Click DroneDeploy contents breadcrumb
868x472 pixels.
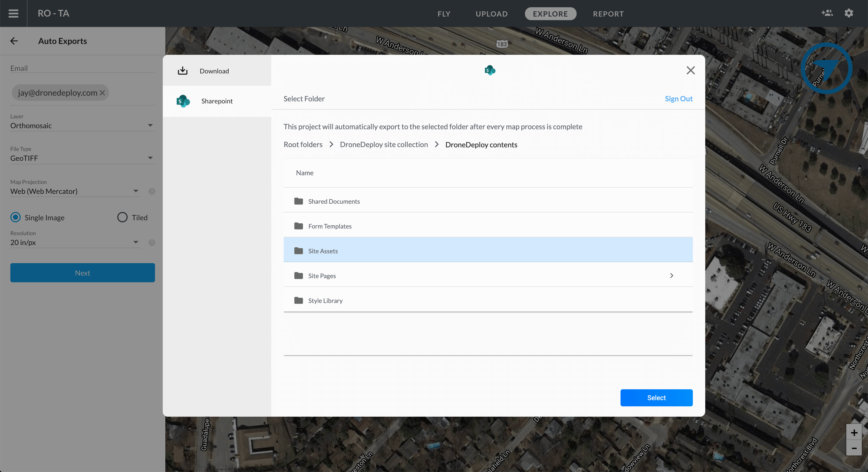click(481, 145)
